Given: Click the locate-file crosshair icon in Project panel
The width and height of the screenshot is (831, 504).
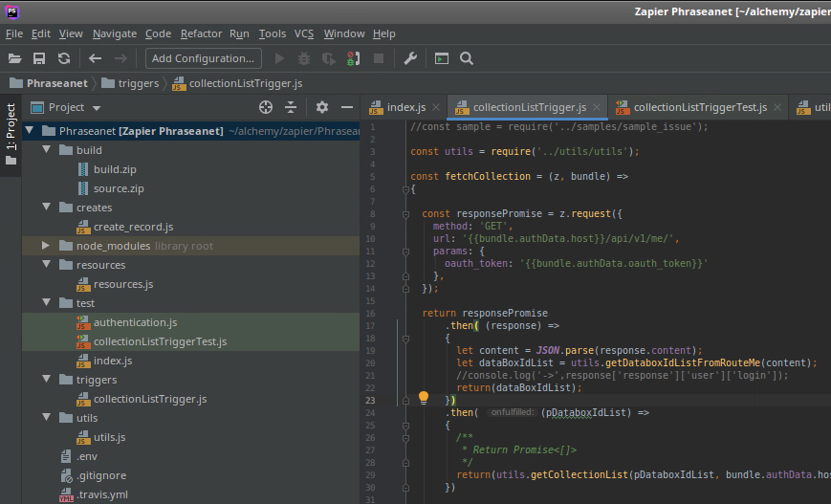Looking at the screenshot, I should 266,107.
